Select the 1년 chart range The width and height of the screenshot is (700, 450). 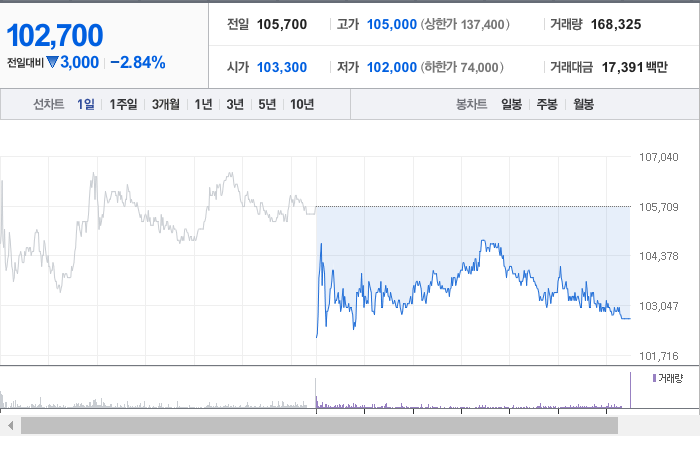(x=203, y=104)
